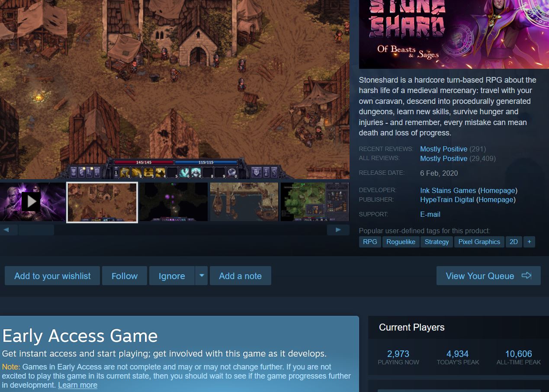Click the Ignore button
Viewport: 549px width, 392px height.
(172, 276)
